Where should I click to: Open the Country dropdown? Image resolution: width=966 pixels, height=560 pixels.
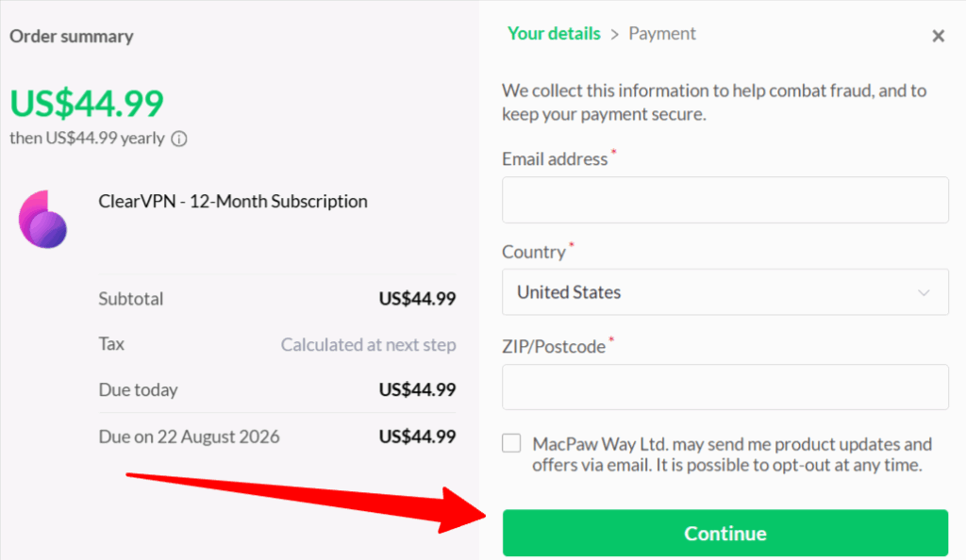pos(724,292)
